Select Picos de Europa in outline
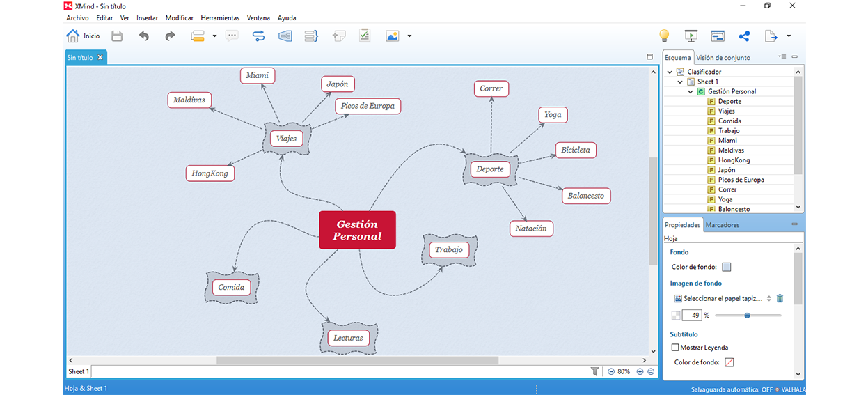Viewport: 868px width, 395px height. coord(741,180)
